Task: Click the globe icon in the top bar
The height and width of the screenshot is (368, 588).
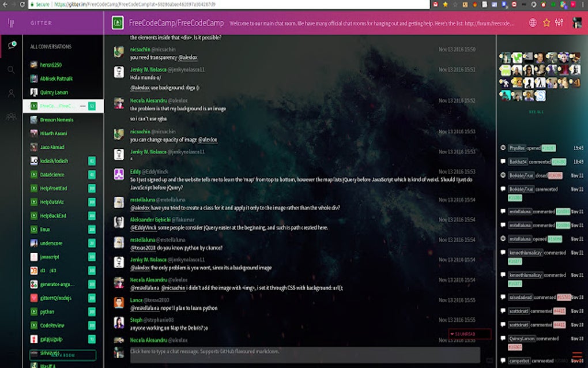Action: point(534,22)
